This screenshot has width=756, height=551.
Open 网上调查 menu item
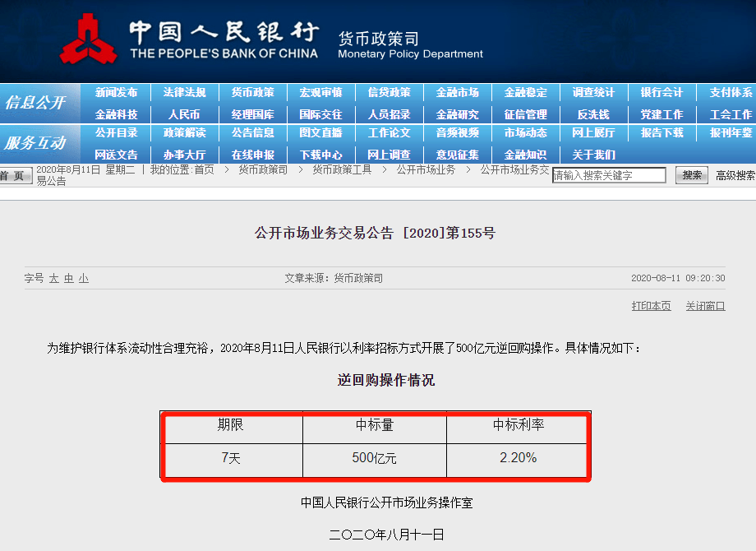389,155
